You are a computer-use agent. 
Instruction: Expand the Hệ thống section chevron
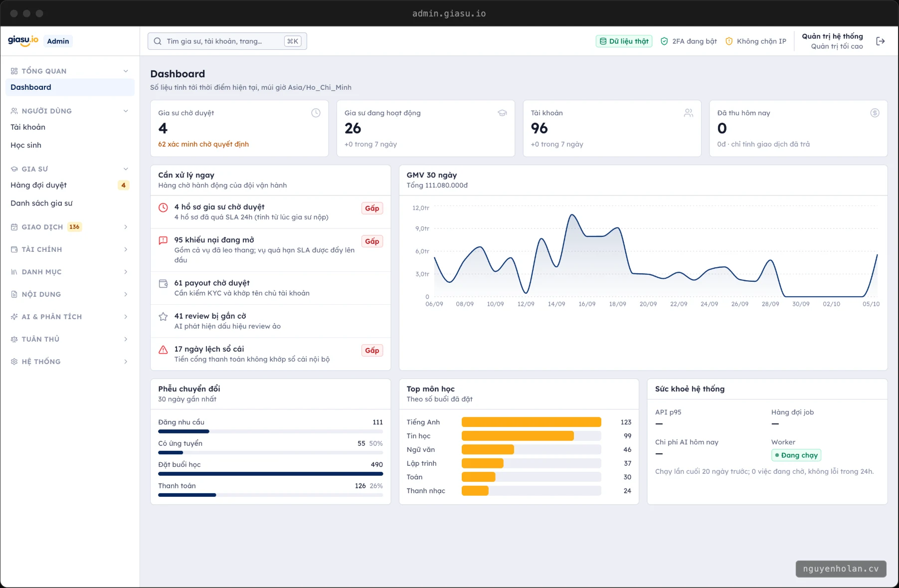coord(126,362)
